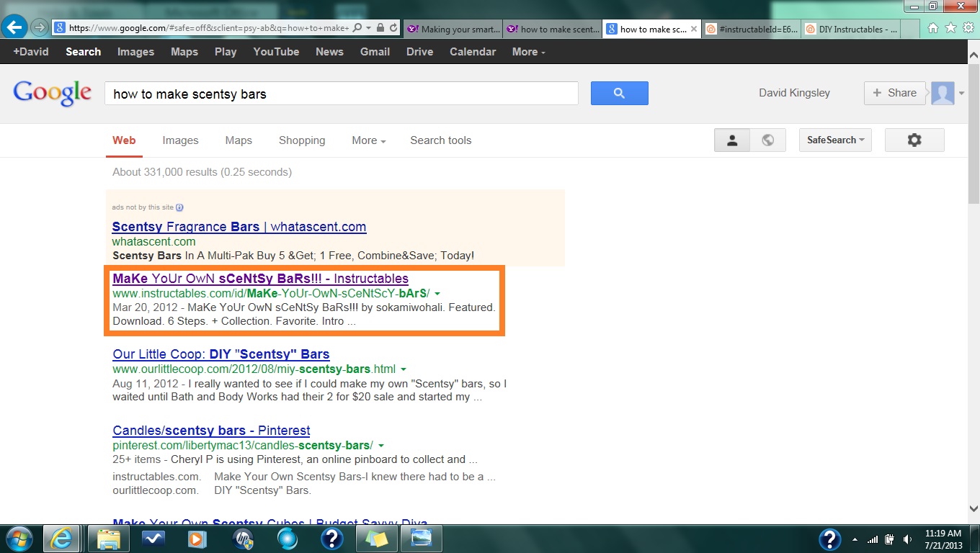Go back with the browser back arrow
The height and width of the screenshot is (553, 980).
pyautogui.click(x=14, y=27)
